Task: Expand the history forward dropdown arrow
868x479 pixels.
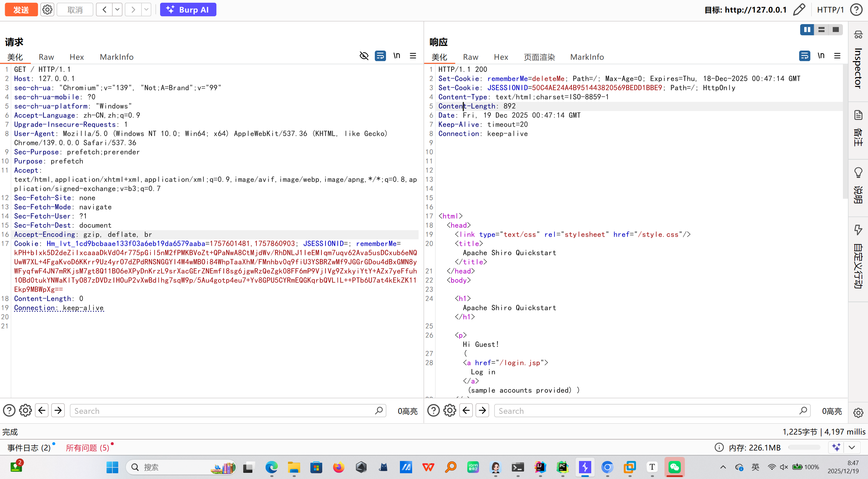Action: coord(146,10)
